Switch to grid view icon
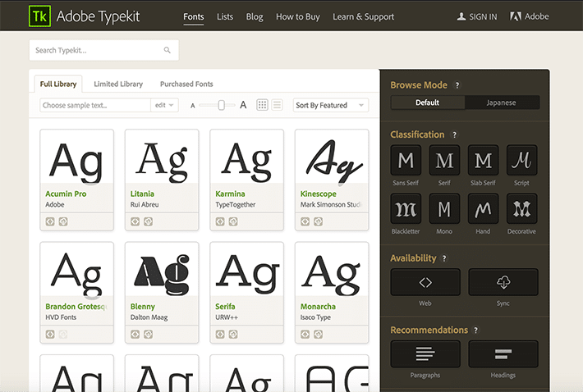This screenshot has width=583, height=392. tap(262, 105)
